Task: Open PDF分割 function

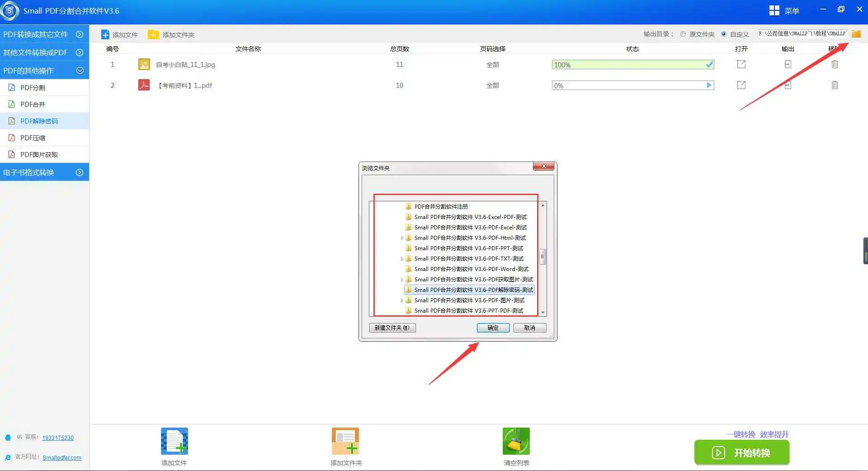Action: [44, 87]
